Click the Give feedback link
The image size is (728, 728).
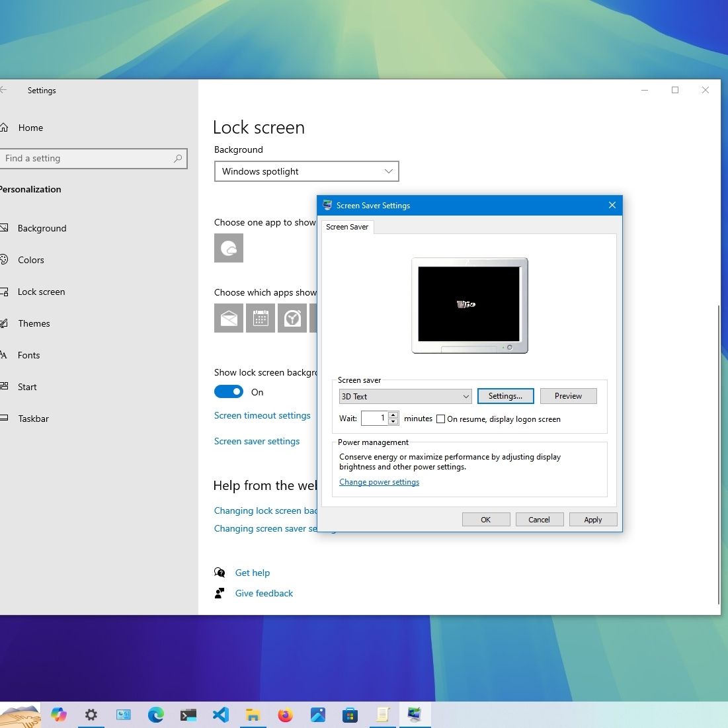point(264,593)
